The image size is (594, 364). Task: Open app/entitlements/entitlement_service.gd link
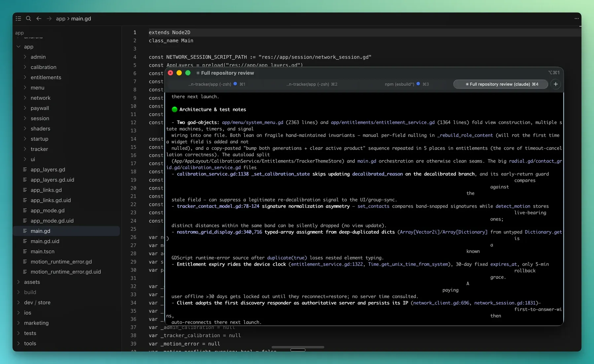tap(383, 122)
